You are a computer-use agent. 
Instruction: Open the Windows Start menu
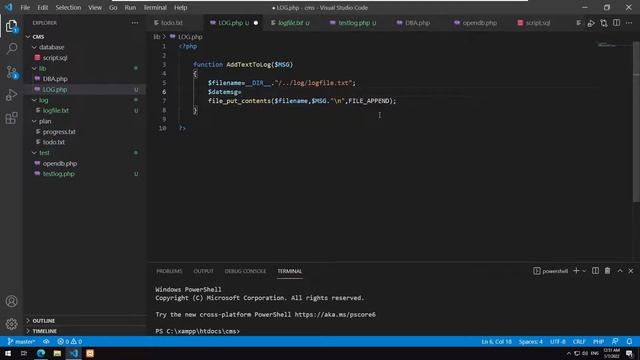[8, 353]
